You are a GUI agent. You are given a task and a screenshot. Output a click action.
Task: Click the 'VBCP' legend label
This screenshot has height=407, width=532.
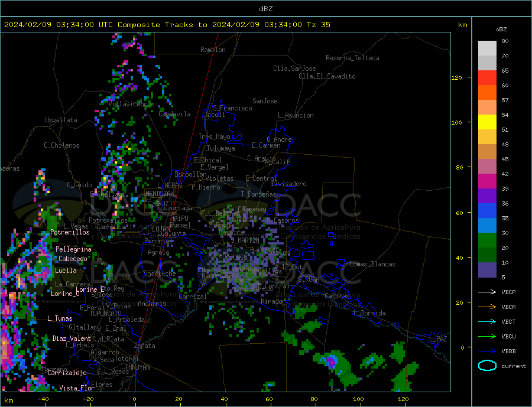pyautogui.click(x=508, y=292)
